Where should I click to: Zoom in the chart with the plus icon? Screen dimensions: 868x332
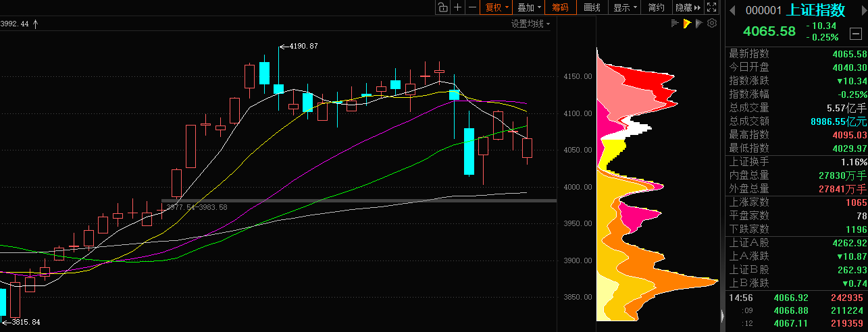tap(458, 7)
